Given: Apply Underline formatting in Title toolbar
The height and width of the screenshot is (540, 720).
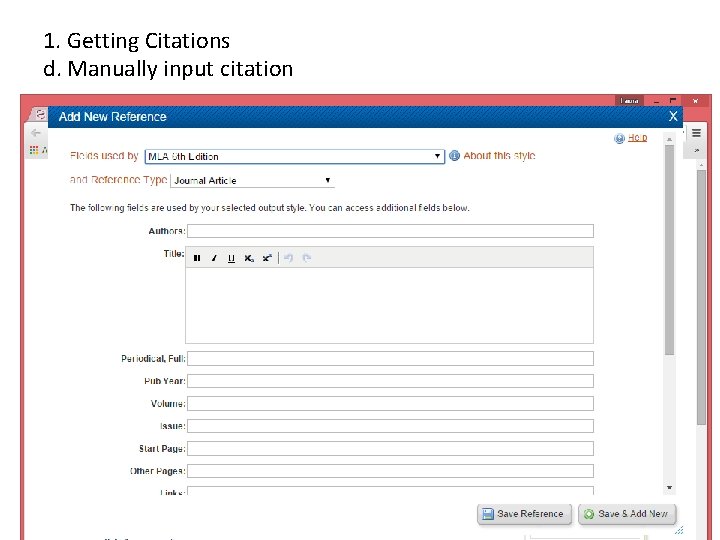Looking at the screenshot, I should pyautogui.click(x=231, y=258).
